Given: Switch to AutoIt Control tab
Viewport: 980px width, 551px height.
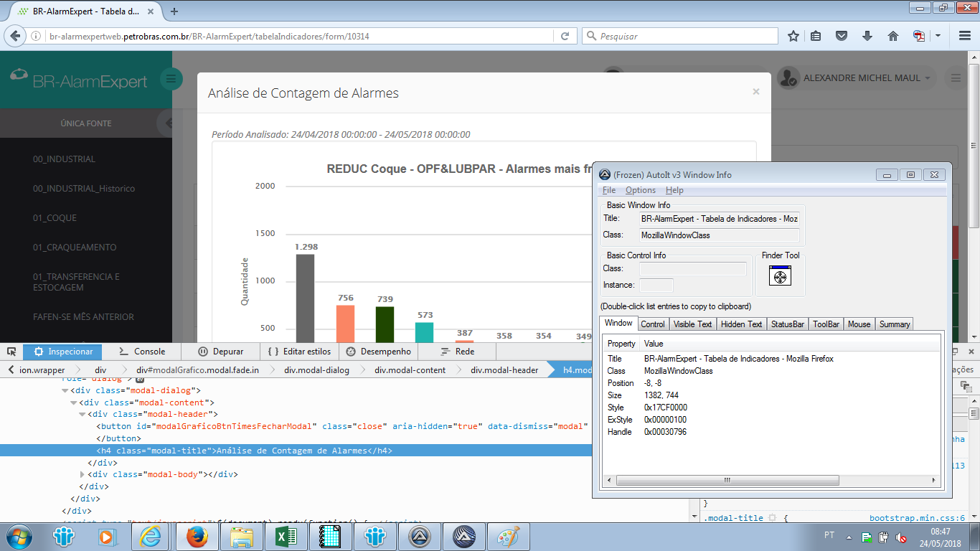Looking at the screenshot, I should (653, 324).
